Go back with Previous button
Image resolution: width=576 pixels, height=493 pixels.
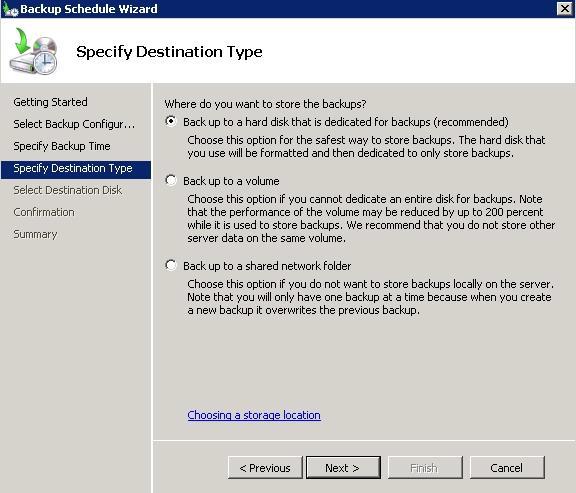(265, 468)
